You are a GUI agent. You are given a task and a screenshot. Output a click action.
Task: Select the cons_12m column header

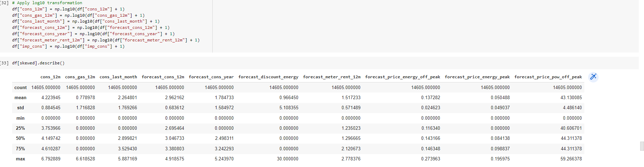[x=50, y=77]
